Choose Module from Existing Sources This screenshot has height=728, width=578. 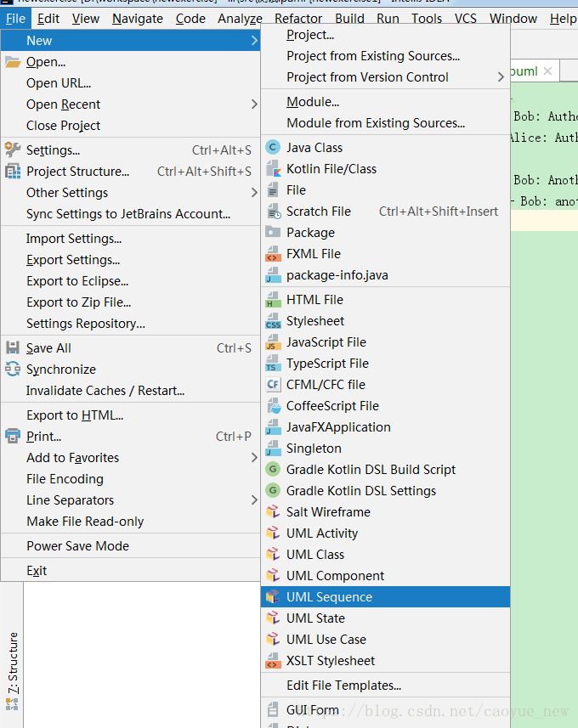(385, 123)
